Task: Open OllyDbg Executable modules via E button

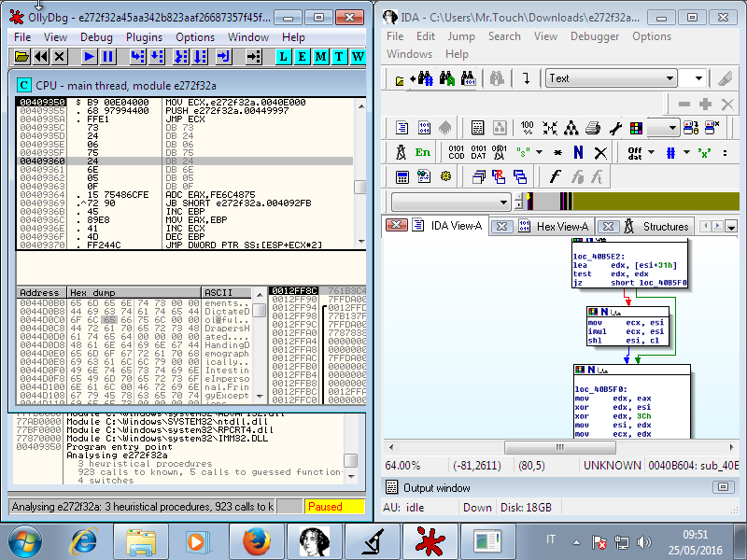Action: click(302, 57)
